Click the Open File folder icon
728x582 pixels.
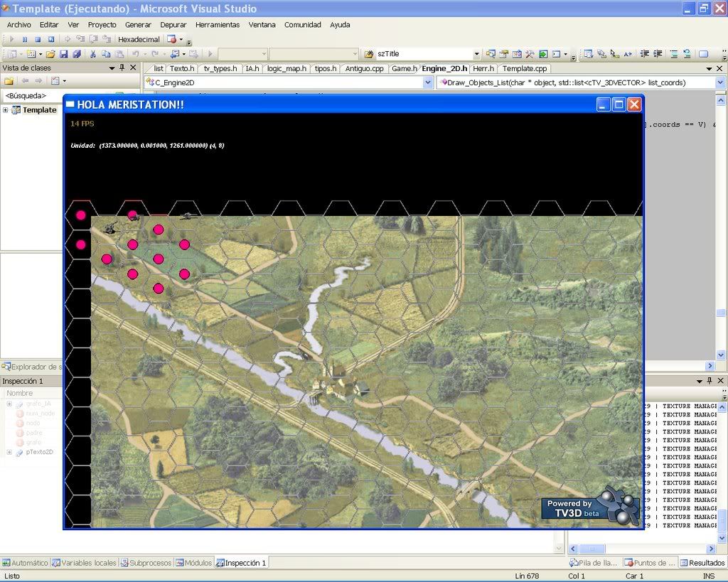coord(50,54)
